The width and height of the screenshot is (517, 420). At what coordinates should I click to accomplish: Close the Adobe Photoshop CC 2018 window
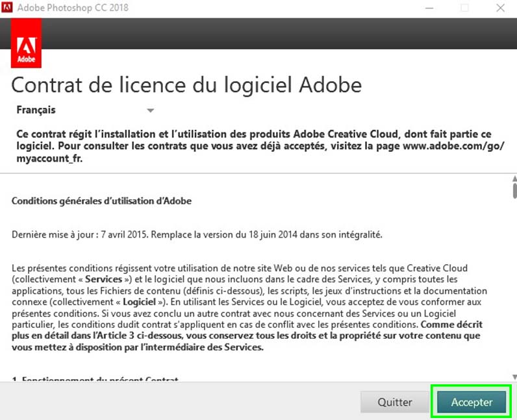coord(500,8)
